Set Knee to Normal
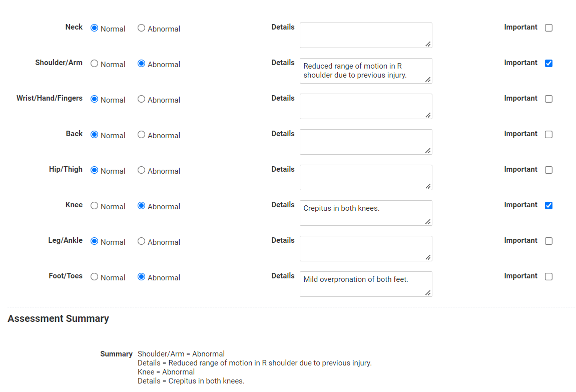This screenshot has height=392, width=576. (95, 206)
